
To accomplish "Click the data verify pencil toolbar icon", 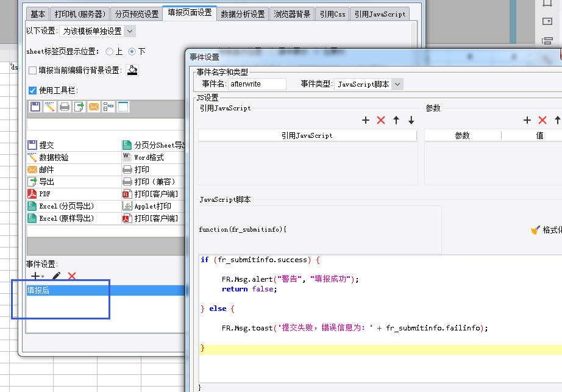I will pyautogui.click(x=50, y=107).
